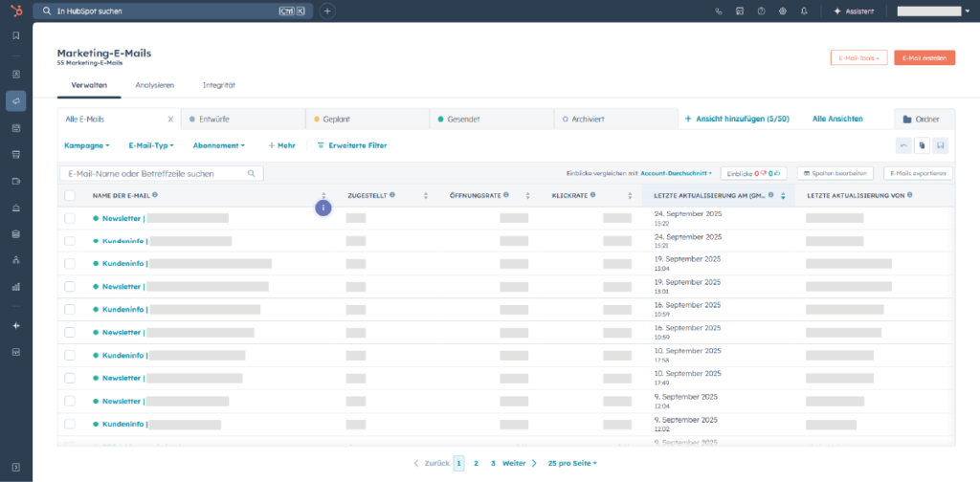Open the bookmarks icon in sidebar
Viewport: 980px width, 482px height.
[15, 35]
